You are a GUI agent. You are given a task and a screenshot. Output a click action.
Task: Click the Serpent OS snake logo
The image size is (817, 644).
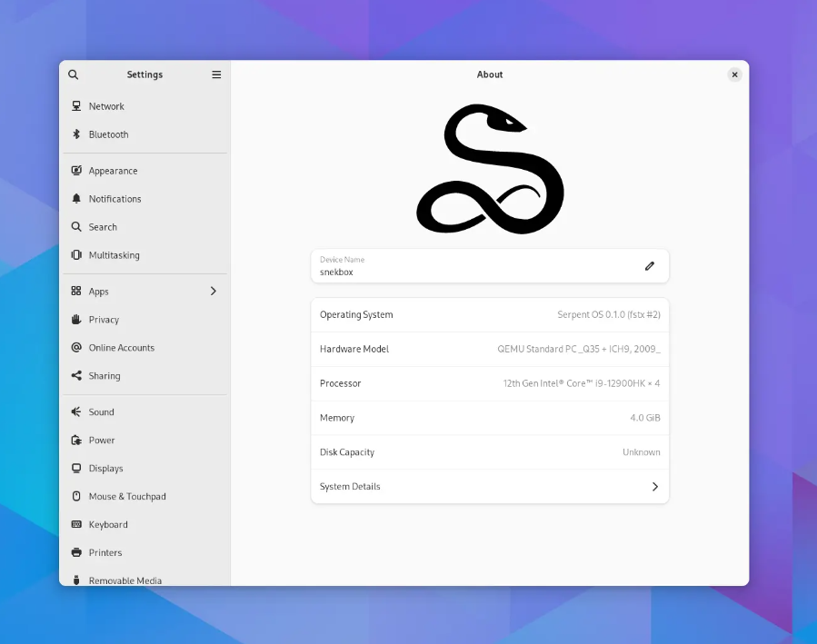(490, 169)
